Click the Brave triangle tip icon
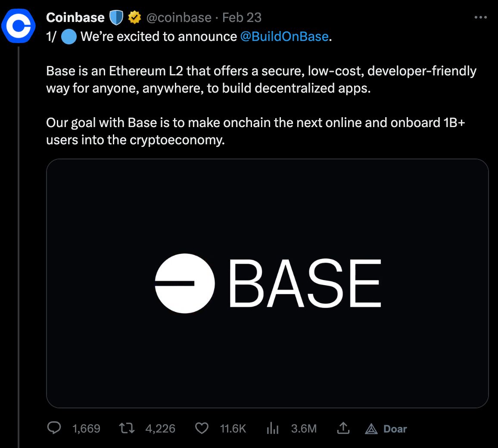The height and width of the screenshot is (448, 498). point(371,429)
